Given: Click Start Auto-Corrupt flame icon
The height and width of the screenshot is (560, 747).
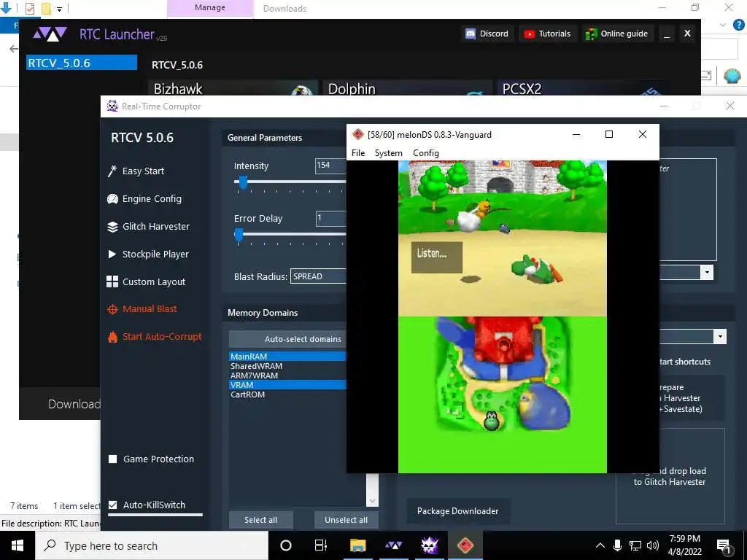Looking at the screenshot, I should click(x=112, y=337).
